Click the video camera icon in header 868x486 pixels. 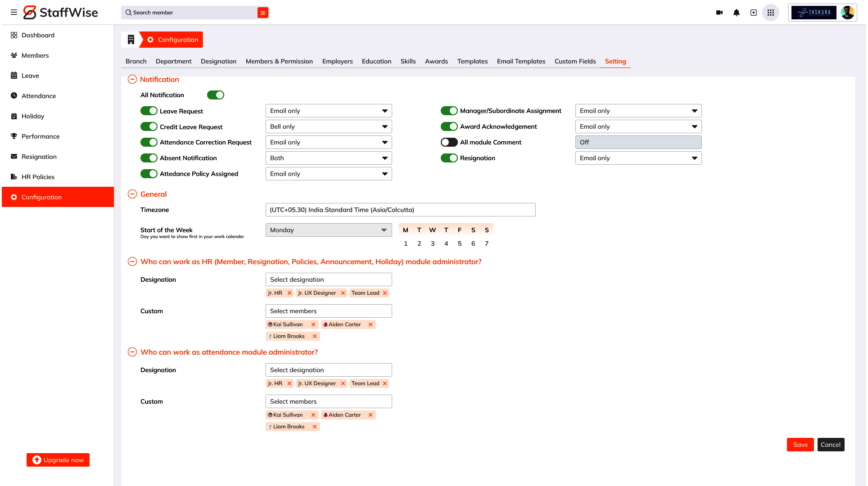click(x=719, y=13)
